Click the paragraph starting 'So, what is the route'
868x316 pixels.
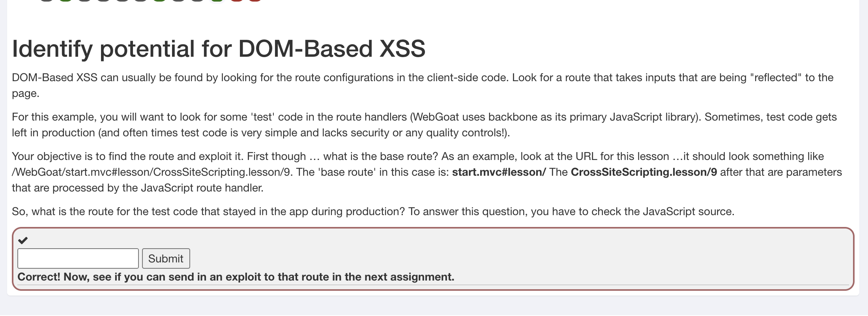point(373,212)
